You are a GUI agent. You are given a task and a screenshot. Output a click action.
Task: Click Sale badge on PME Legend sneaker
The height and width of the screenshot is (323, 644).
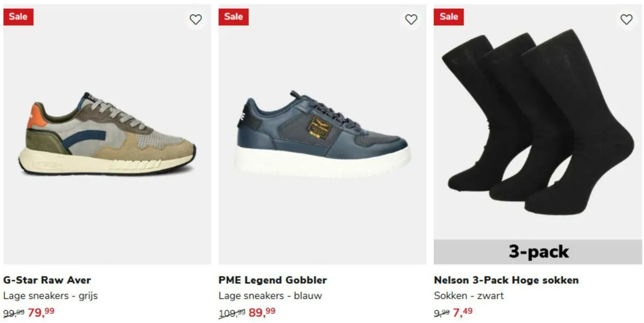pos(233,17)
